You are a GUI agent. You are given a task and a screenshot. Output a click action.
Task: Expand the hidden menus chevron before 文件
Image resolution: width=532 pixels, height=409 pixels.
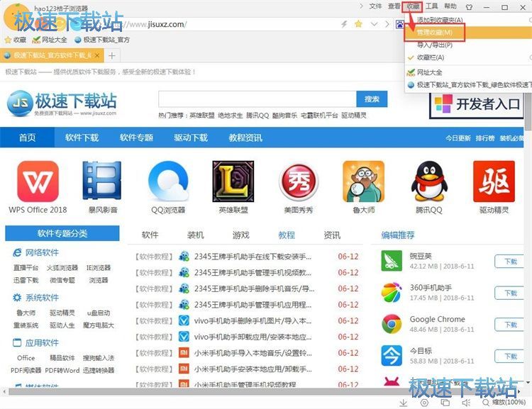point(361,6)
